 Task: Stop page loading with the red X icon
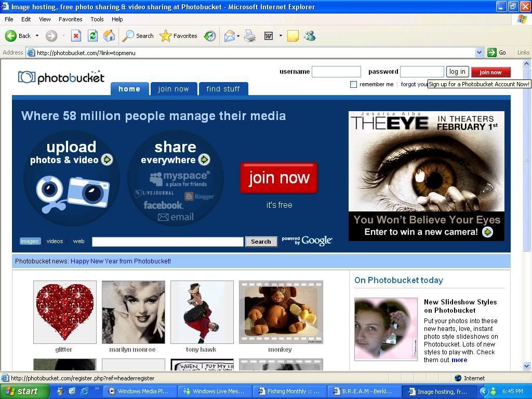[76, 36]
